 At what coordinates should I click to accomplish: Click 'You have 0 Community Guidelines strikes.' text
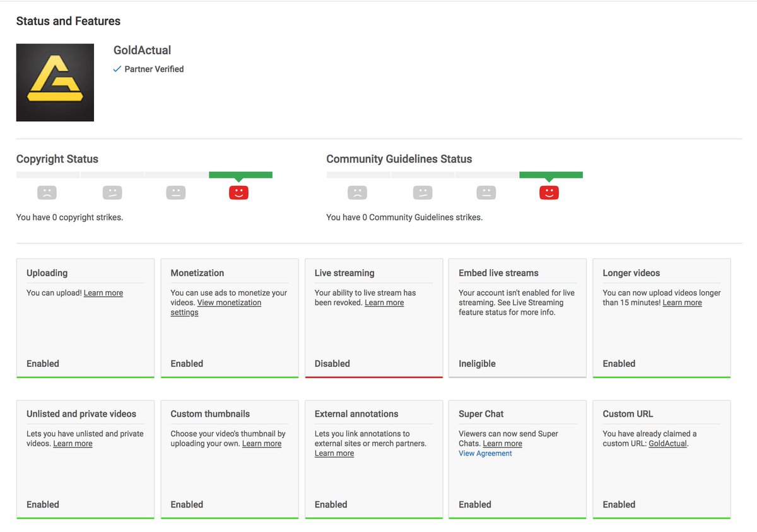404,217
